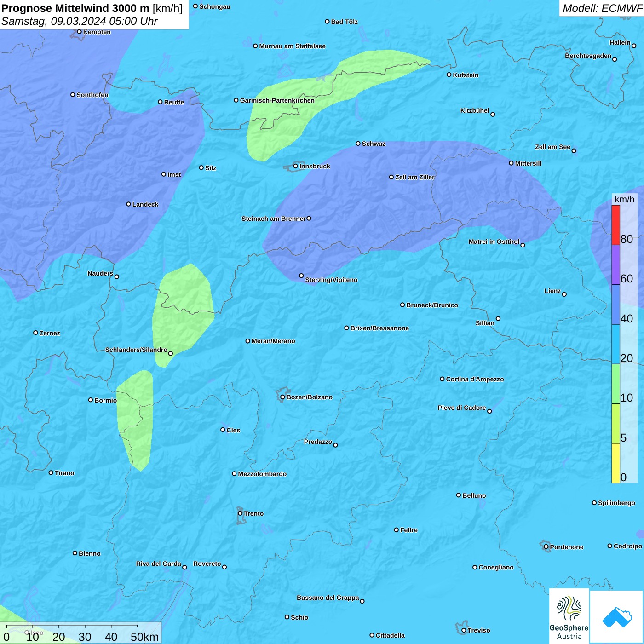Click the Kitzbühel location dot
The image size is (644, 644).
click(x=493, y=115)
